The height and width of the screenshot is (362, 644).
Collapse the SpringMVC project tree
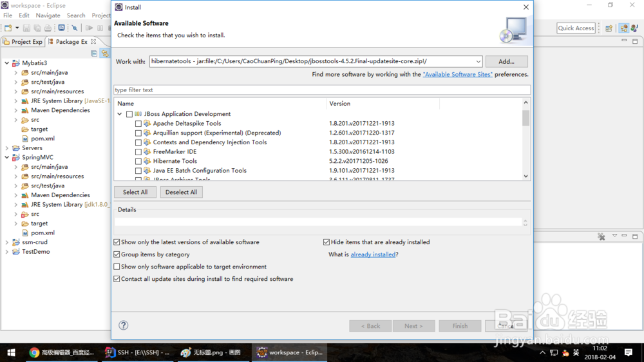click(x=7, y=157)
